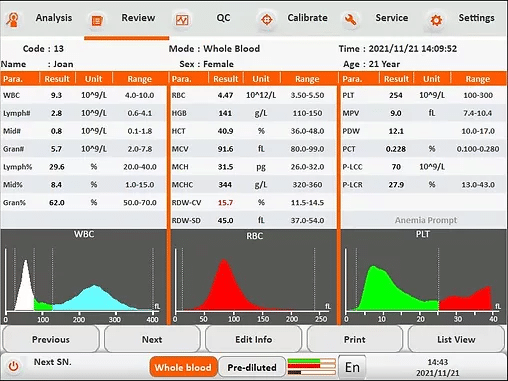Open the Analysis tab

(54, 18)
